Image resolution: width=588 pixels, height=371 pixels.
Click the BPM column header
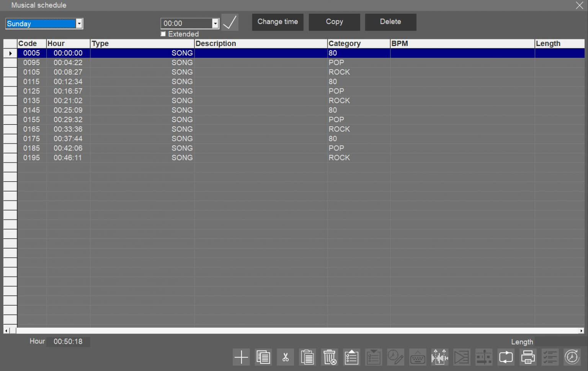click(x=400, y=43)
